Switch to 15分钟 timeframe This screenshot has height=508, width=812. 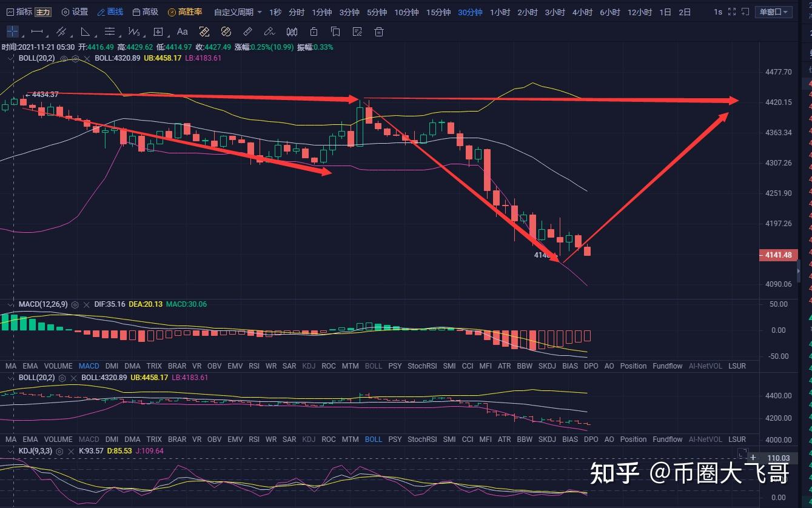(438, 12)
